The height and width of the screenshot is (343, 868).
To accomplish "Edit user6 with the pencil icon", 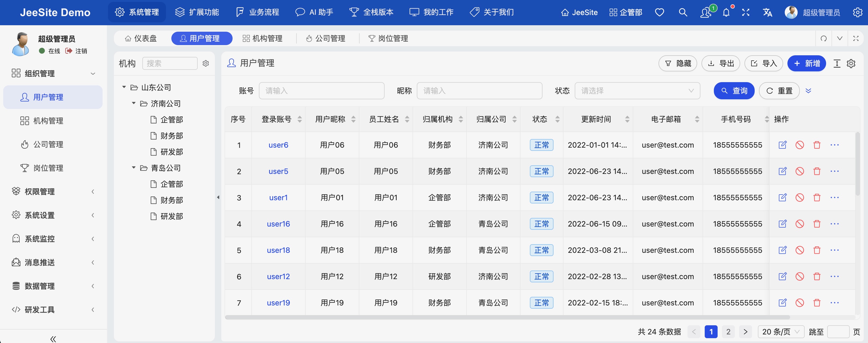I will click(x=783, y=145).
